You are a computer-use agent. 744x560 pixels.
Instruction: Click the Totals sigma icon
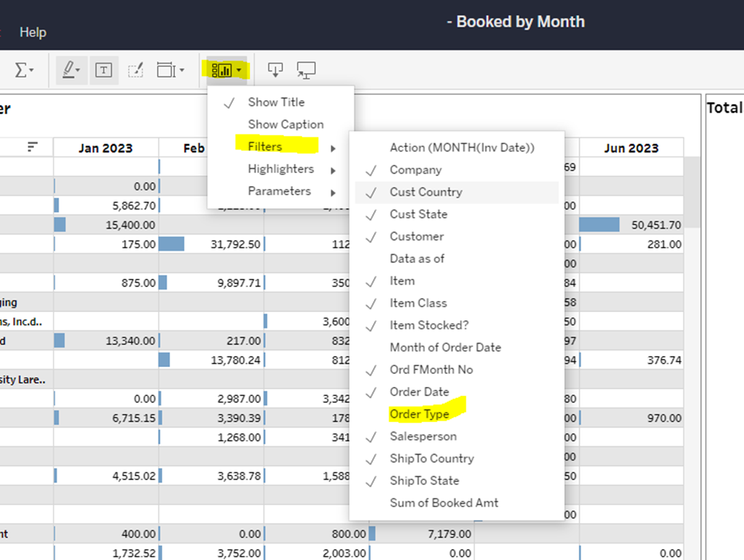click(x=23, y=70)
